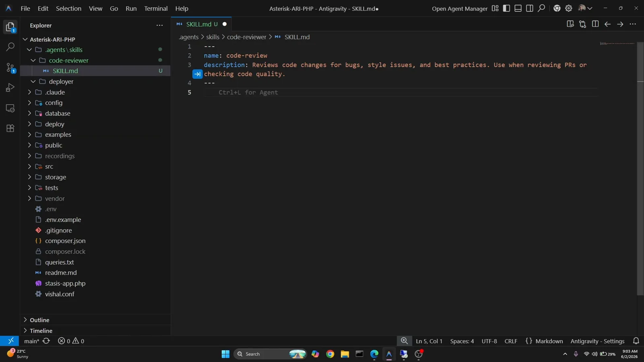The height and width of the screenshot is (362, 644).
Task: Expand the database folder
Action: [x=29, y=113]
